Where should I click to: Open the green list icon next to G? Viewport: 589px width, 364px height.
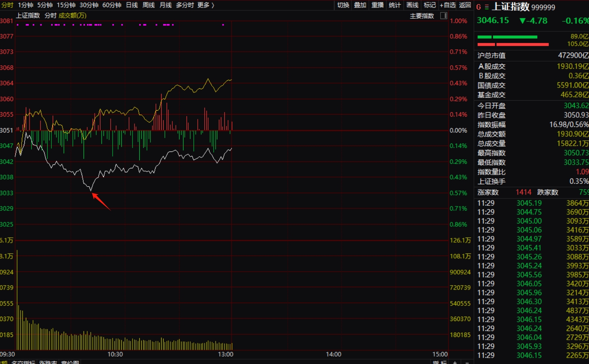point(486,7)
